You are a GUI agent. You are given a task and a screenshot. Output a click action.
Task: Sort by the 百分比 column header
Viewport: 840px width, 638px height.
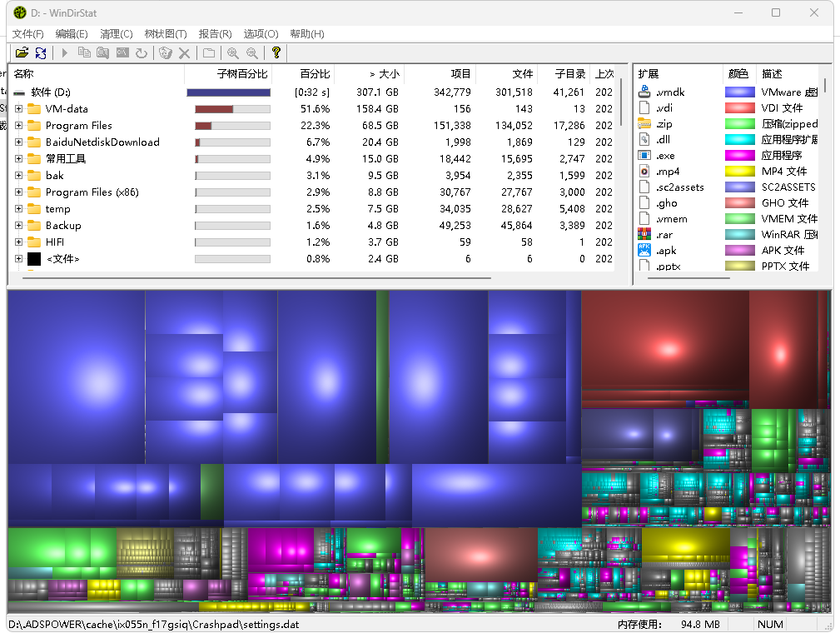click(x=314, y=74)
